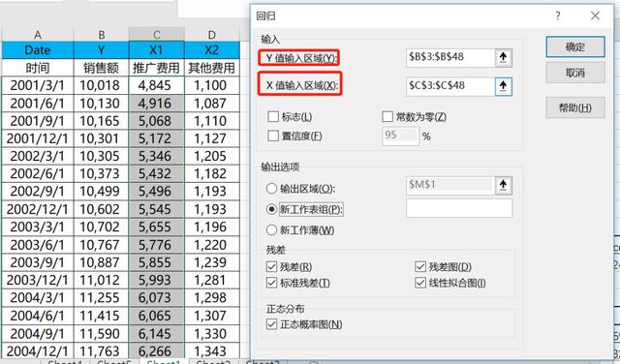
Task: Click the cell with value 6,145
Action: click(157, 333)
